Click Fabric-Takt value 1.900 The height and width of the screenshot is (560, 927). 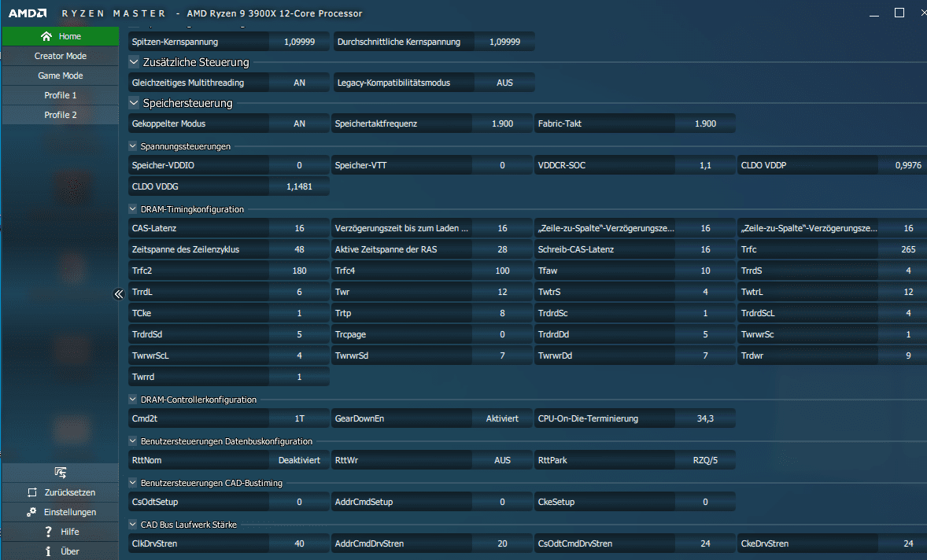pyautogui.click(x=705, y=123)
